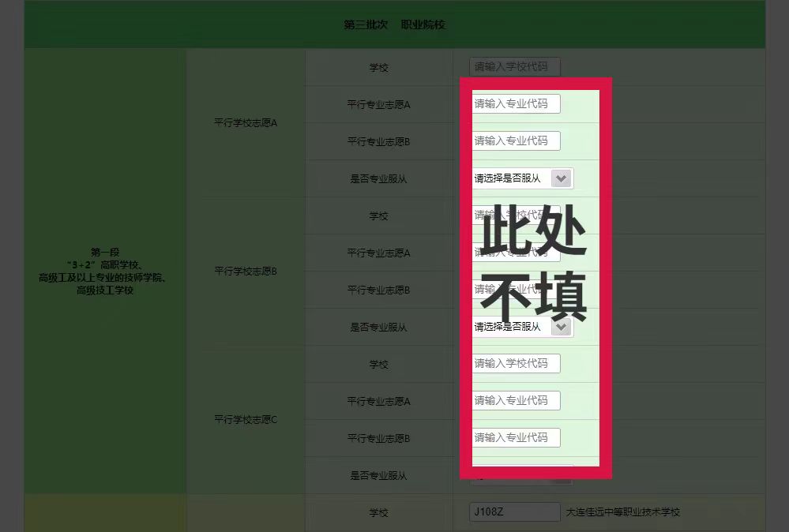Click the 是否专业服从 label in the 志愿C group
The image size is (789, 532).
378,475
